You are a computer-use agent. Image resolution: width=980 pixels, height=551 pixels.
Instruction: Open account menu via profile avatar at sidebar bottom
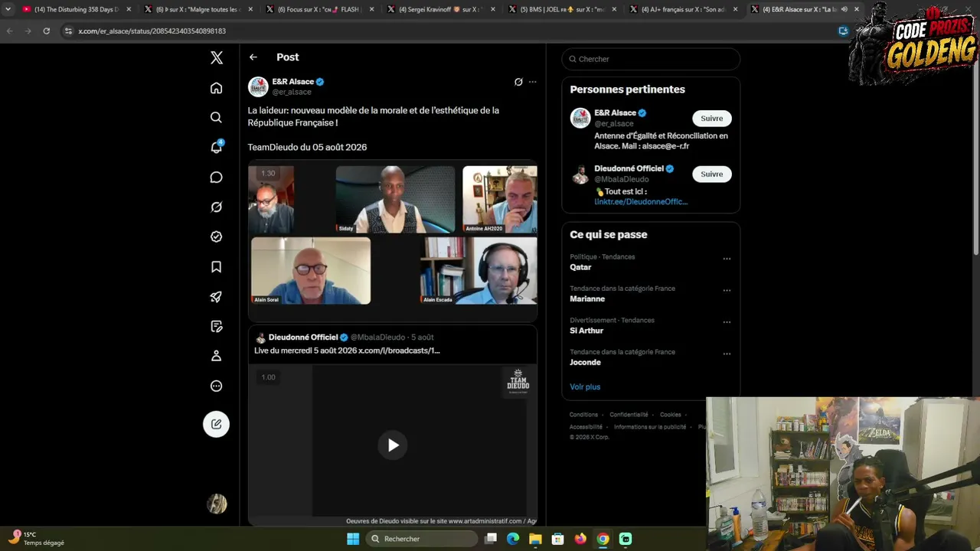point(217,504)
